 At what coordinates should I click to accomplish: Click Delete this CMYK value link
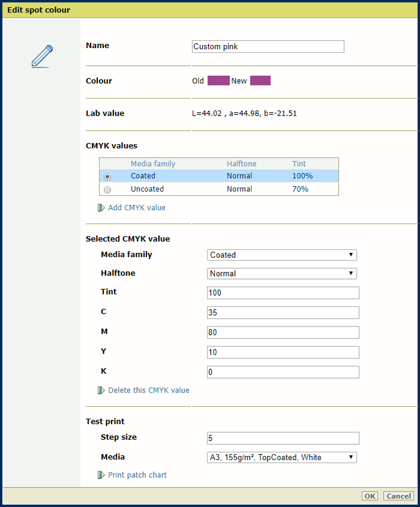tap(148, 391)
